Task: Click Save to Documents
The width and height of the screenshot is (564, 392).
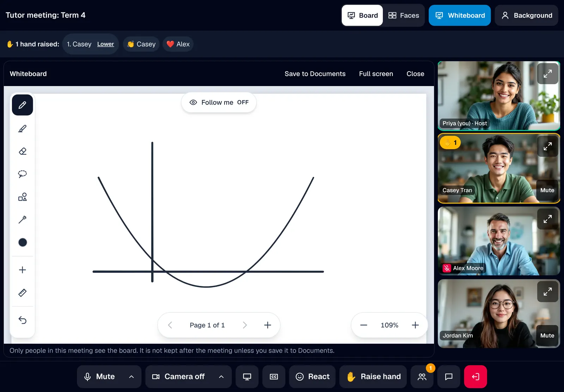Action: 315,74
